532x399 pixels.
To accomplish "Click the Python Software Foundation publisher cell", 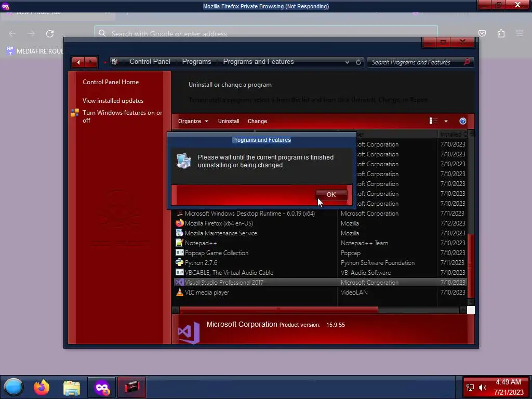I will click(x=378, y=262).
